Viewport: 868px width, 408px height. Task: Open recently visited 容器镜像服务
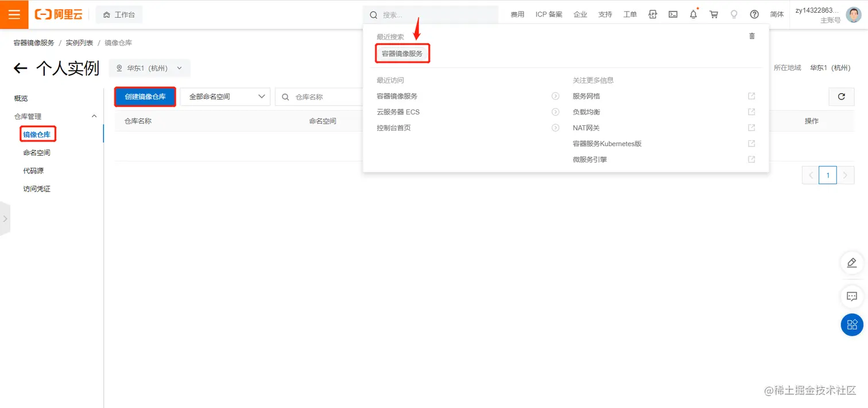point(397,96)
